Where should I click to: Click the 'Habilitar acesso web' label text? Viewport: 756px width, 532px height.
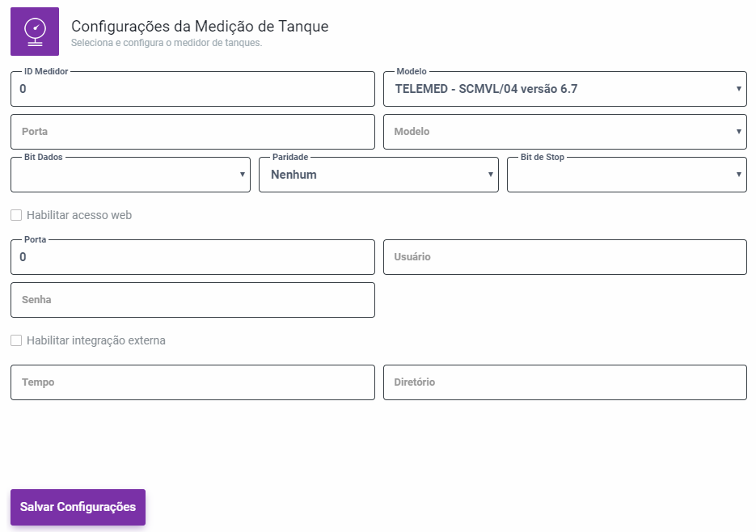click(x=79, y=215)
